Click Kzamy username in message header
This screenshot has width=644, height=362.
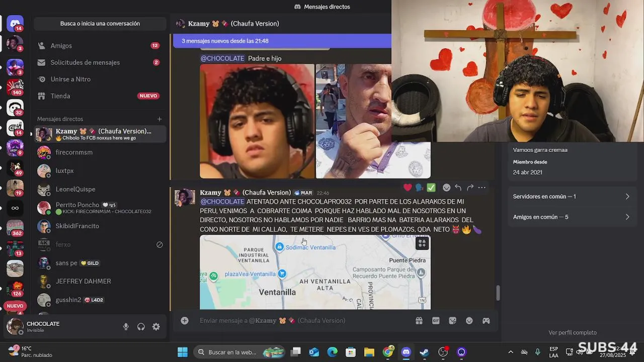(246, 193)
